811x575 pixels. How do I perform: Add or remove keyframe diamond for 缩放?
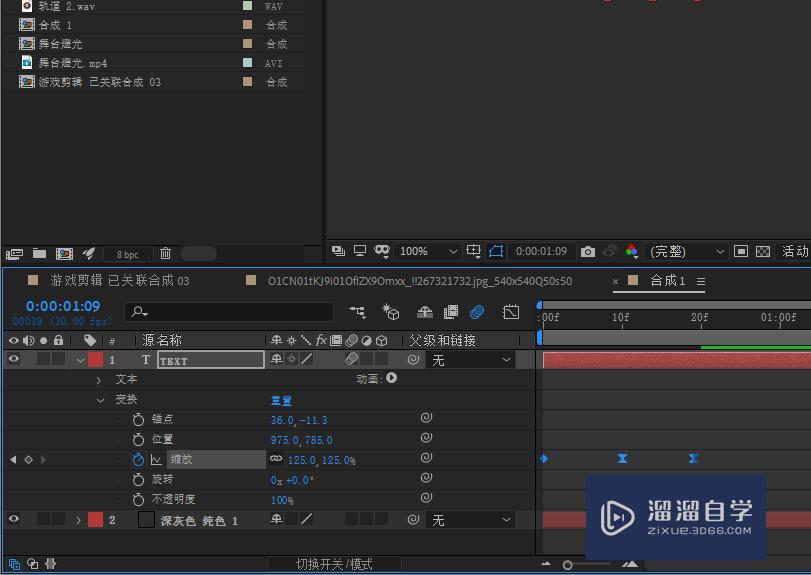point(28,459)
